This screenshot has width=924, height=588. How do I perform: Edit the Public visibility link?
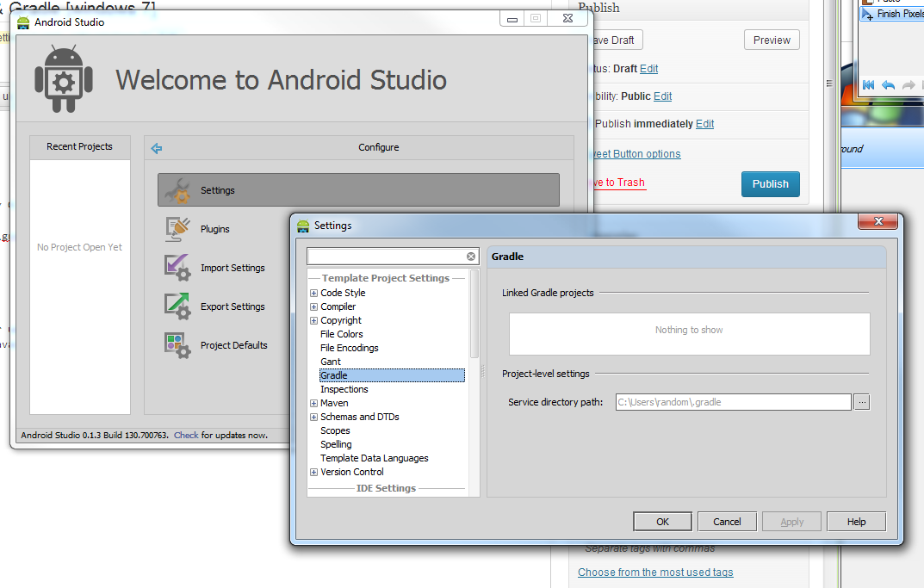tap(662, 96)
